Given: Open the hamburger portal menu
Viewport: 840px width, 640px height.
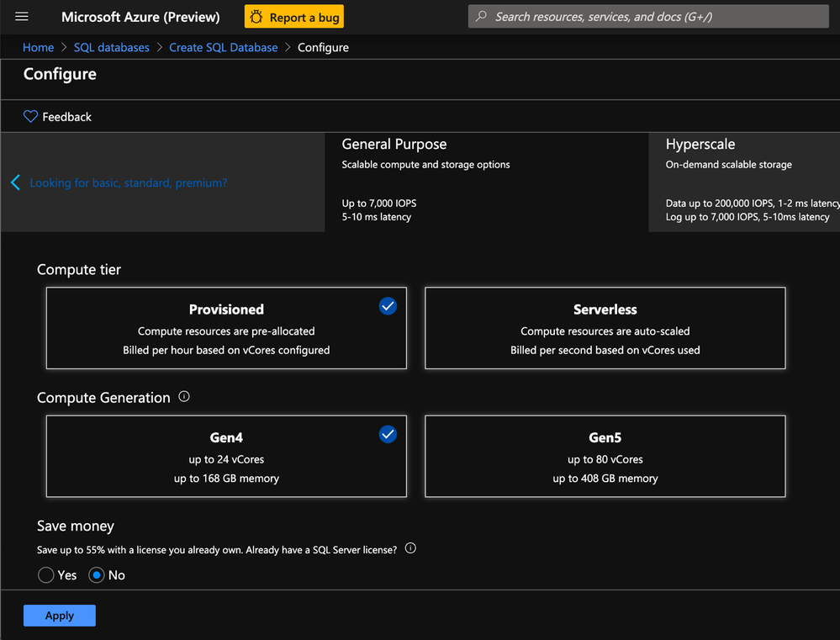Looking at the screenshot, I should (x=22, y=17).
